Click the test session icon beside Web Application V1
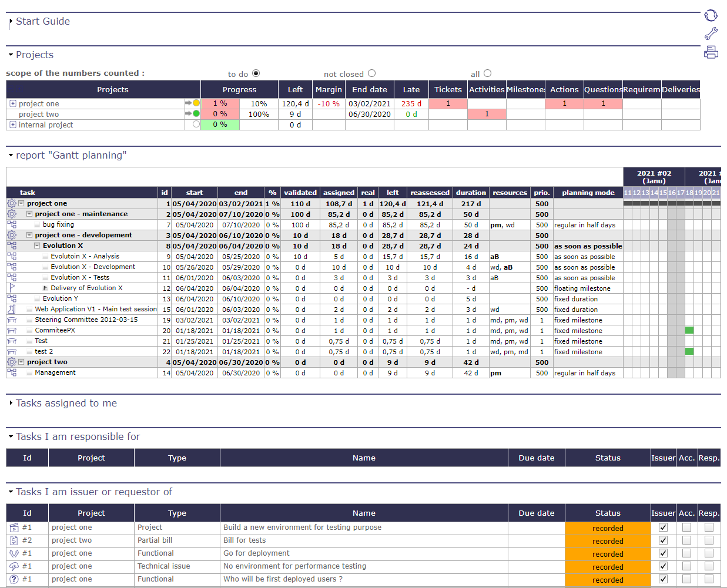 tap(11, 309)
